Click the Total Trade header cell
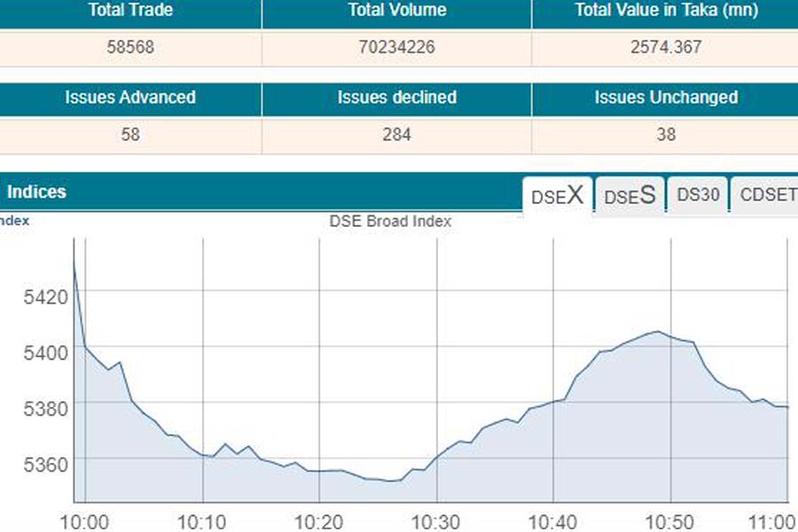Viewport: 798px width, 532px height. (x=130, y=12)
